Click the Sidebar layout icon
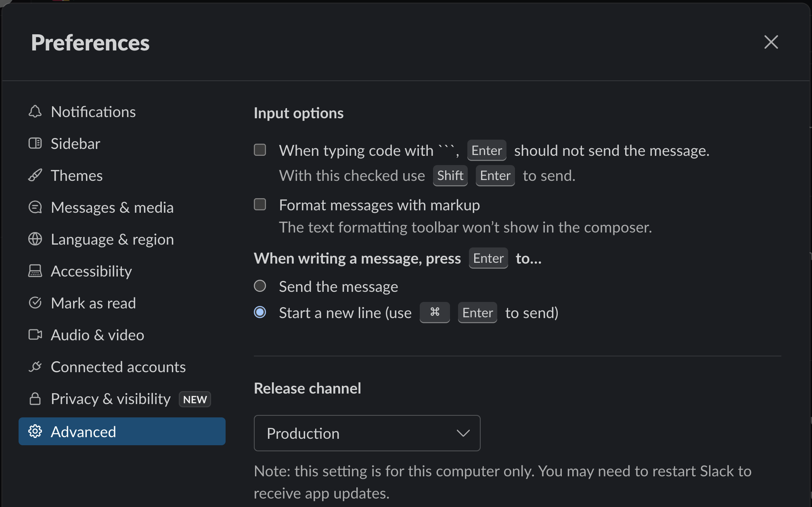Screen dimensions: 812x507 35,143
